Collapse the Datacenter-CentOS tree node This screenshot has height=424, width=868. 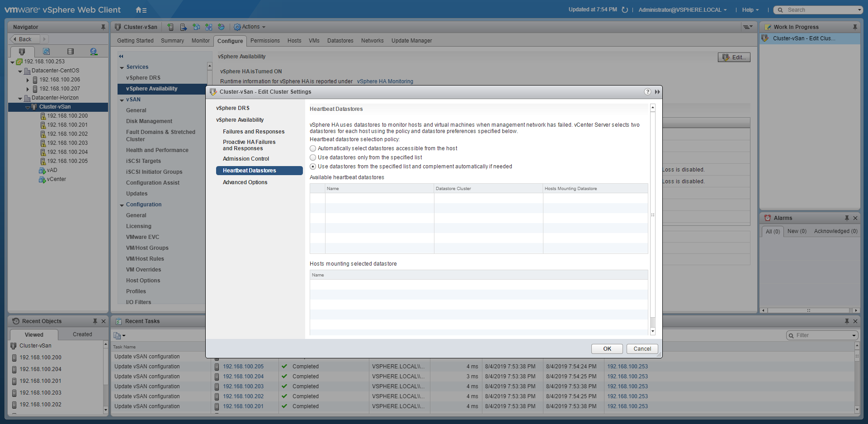click(x=20, y=71)
